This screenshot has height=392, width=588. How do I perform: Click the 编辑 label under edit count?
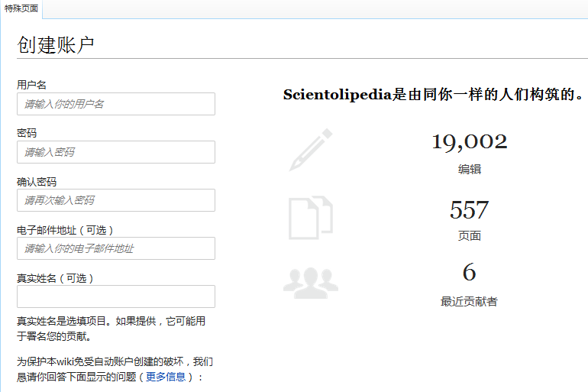coord(469,169)
